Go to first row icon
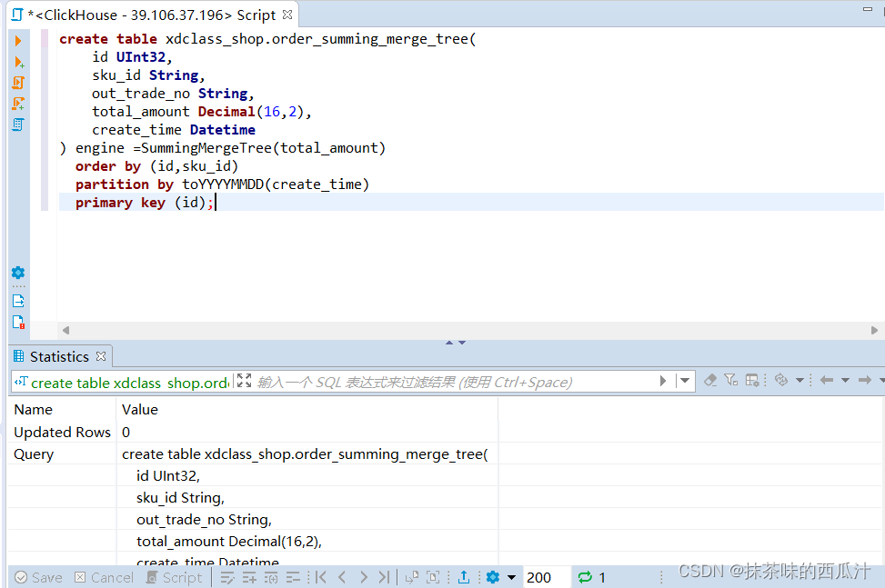 pos(320,577)
